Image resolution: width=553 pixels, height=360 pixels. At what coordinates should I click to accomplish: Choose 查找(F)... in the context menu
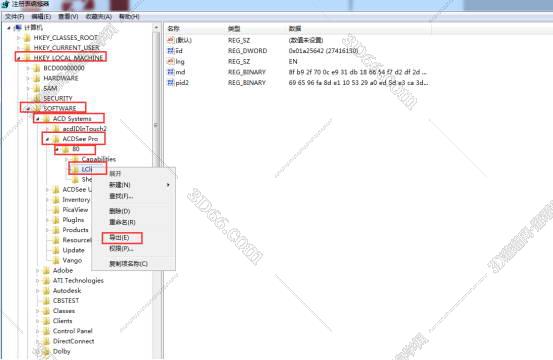tap(121, 196)
